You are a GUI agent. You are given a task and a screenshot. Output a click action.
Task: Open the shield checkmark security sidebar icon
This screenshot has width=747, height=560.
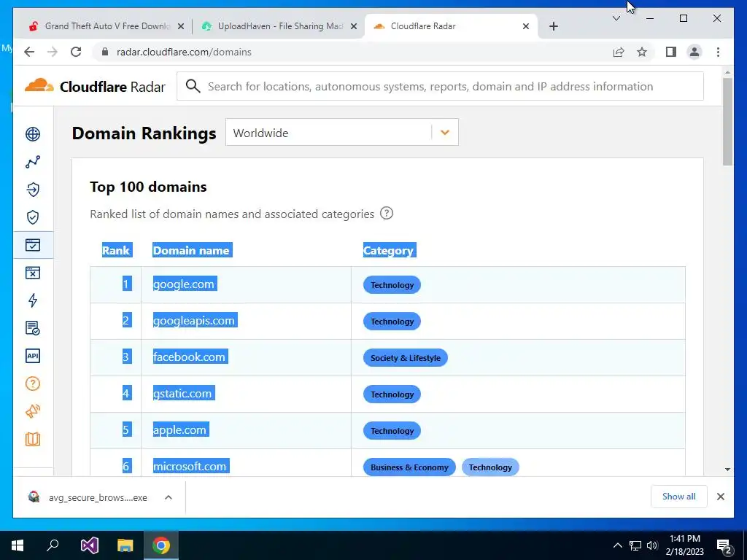(x=33, y=217)
